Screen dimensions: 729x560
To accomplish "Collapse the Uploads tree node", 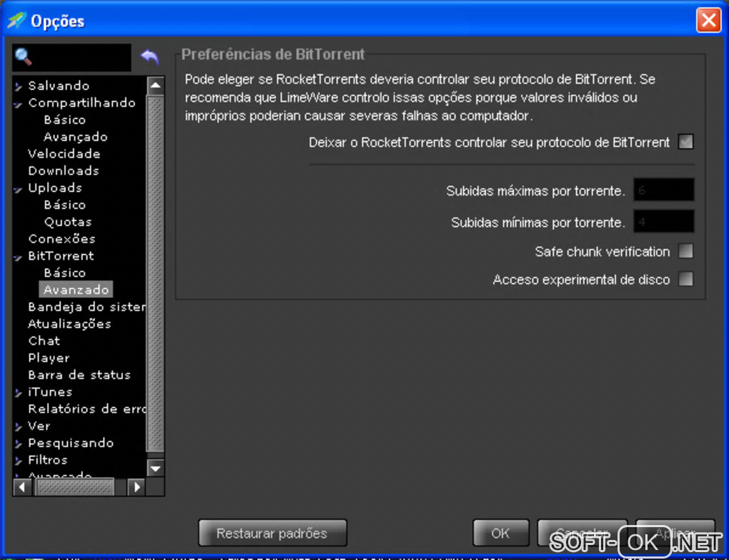I will [18, 189].
